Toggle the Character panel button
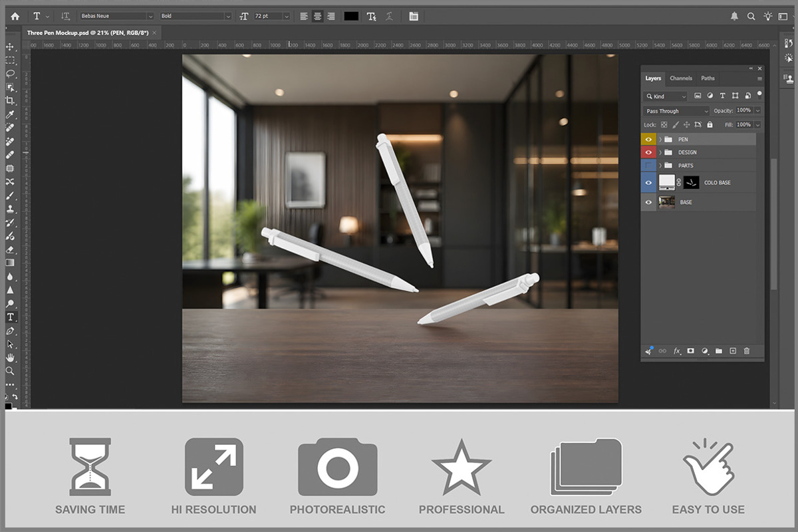The width and height of the screenshot is (798, 532). coord(414,16)
